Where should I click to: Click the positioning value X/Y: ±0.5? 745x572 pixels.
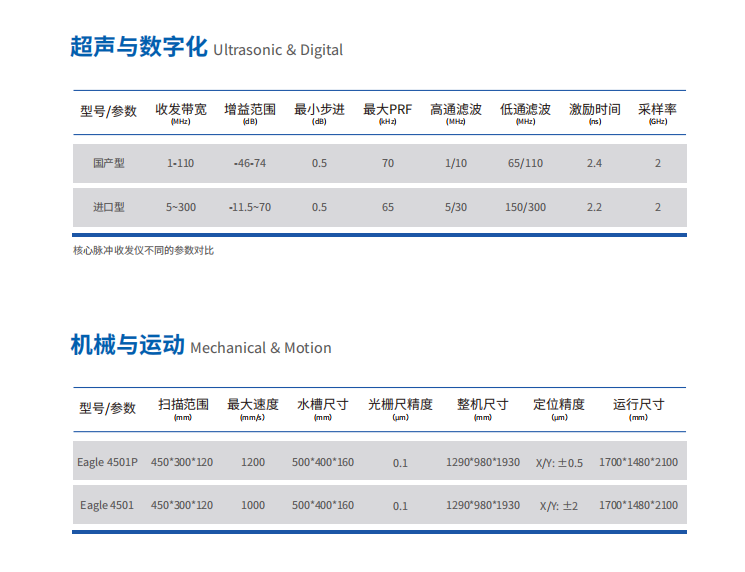pyautogui.click(x=559, y=463)
